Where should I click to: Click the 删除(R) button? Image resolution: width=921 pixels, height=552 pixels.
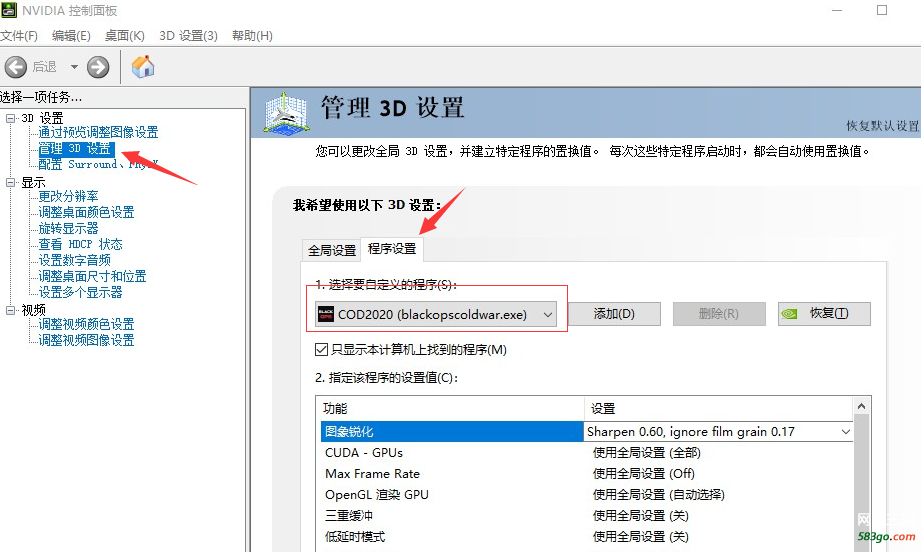719,314
